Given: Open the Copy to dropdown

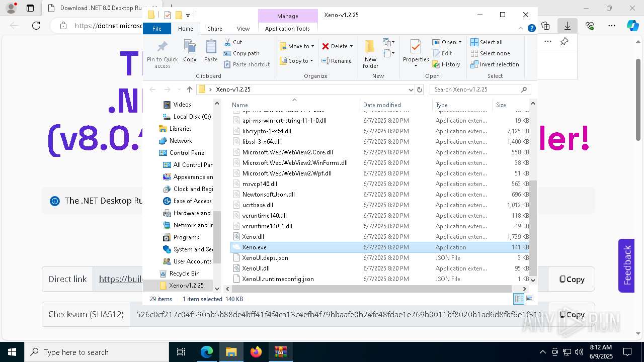Looking at the screenshot, I should [x=296, y=61].
